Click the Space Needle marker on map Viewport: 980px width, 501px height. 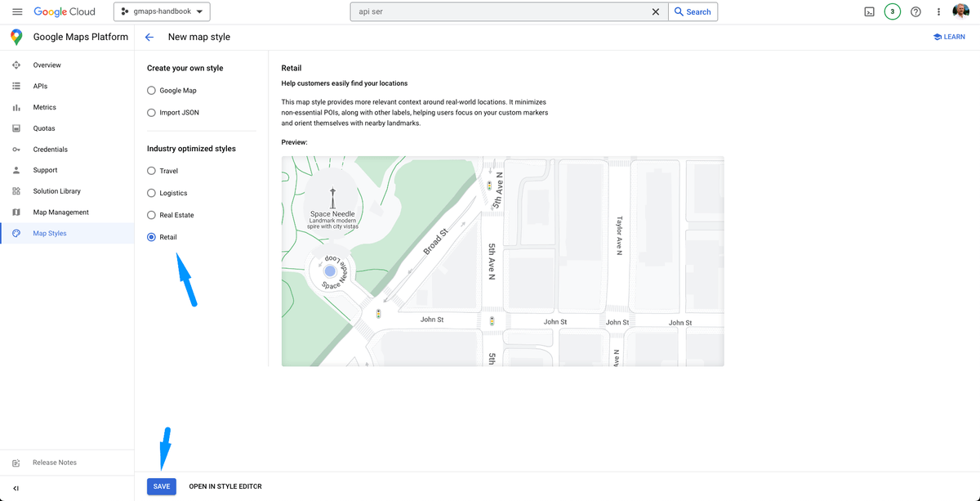point(332,198)
